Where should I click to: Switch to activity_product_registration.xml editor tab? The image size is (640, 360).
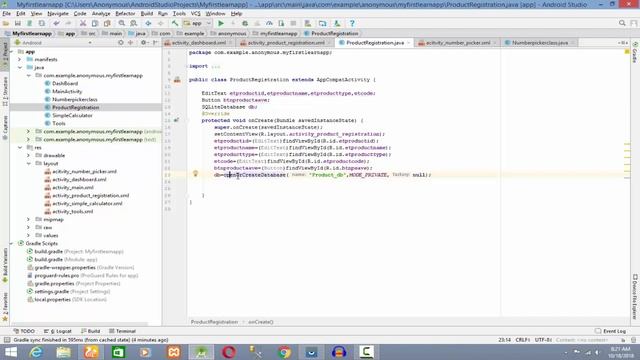286,42
